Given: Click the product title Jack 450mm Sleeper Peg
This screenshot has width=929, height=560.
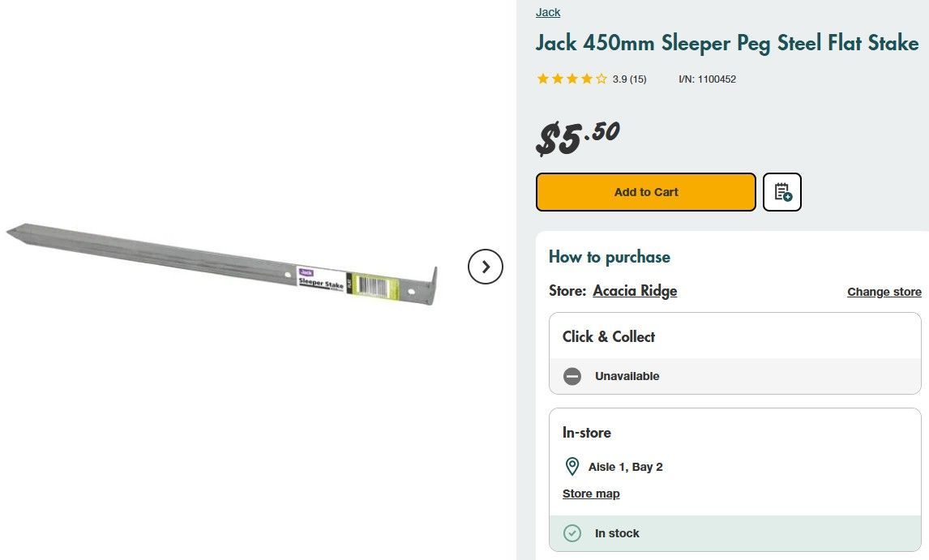Looking at the screenshot, I should [727, 43].
